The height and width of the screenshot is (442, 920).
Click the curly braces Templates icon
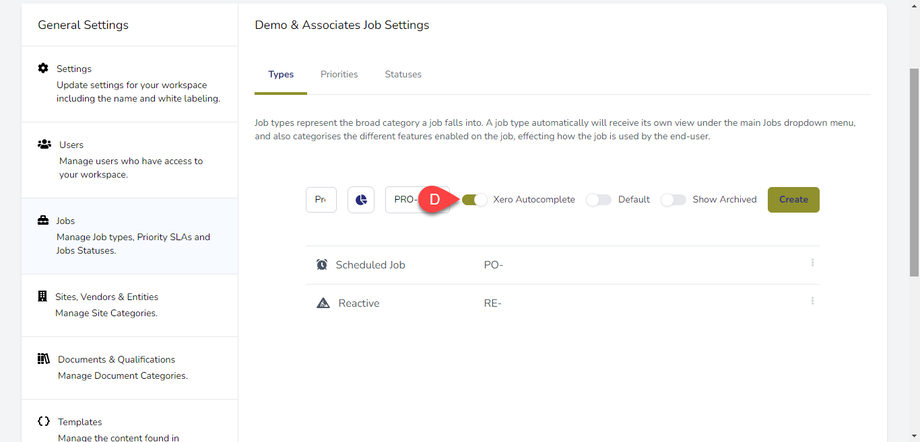point(43,422)
